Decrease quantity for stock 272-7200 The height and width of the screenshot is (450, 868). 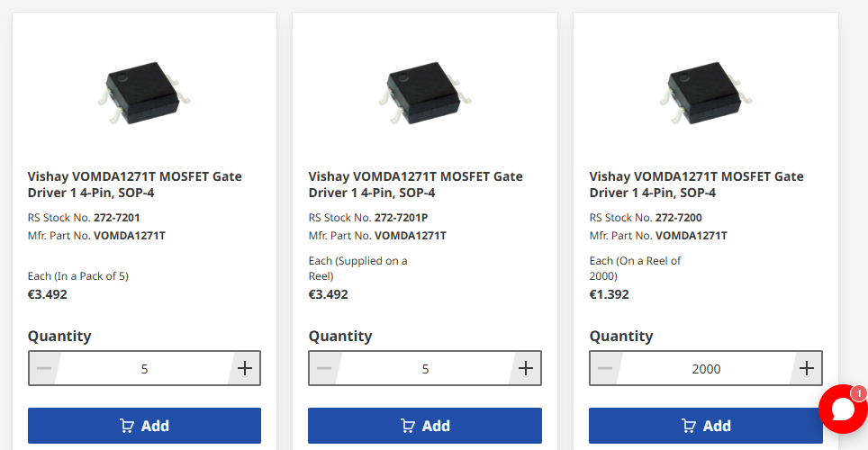[x=606, y=368]
